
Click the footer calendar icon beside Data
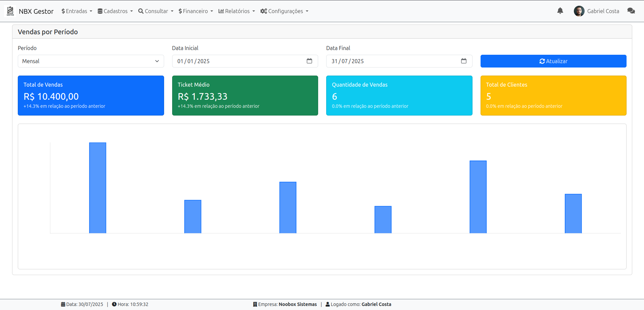click(63, 304)
